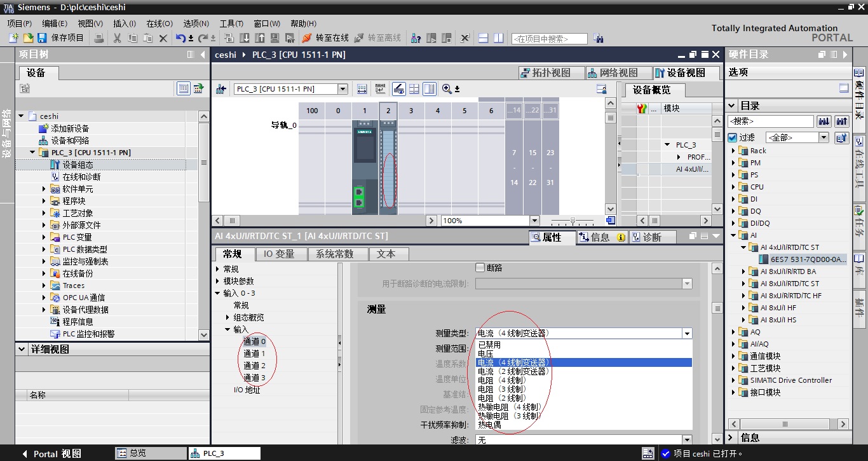Click the compile icon in the main toolbar
Screen dimensions: 868x461
pyautogui.click(x=229, y=38)
